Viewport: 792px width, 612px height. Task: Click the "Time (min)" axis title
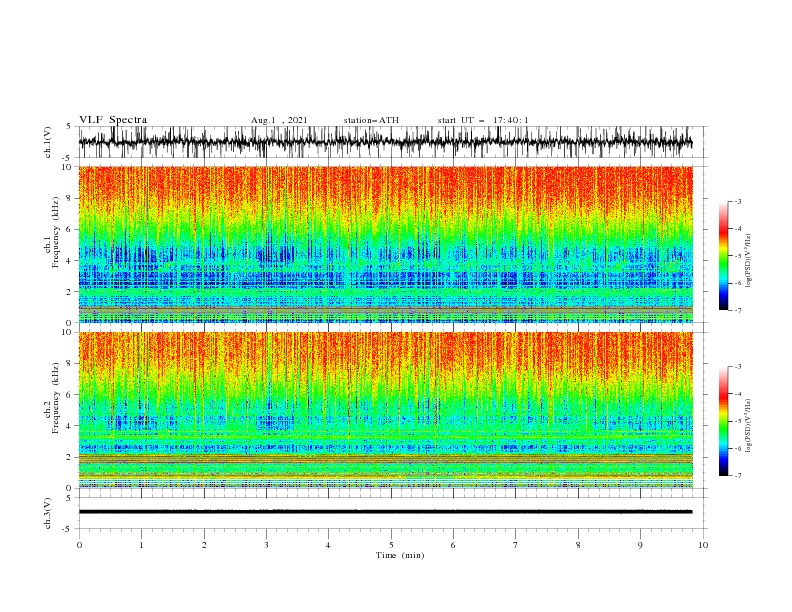pyautogui.click(x=400, y=555)
